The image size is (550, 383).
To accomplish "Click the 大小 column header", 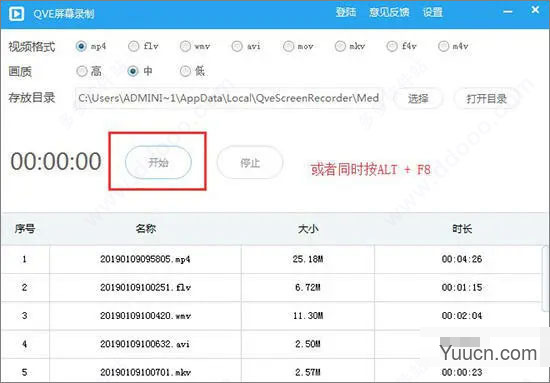I will (x=308, y=229).
